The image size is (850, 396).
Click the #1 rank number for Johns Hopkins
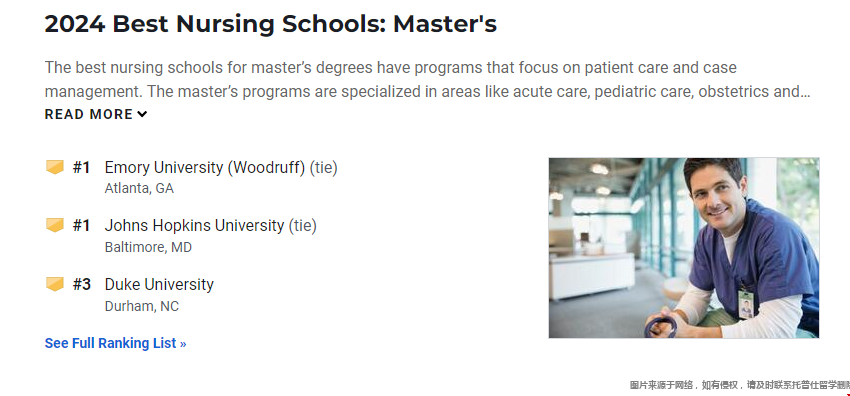pos(82,225)
